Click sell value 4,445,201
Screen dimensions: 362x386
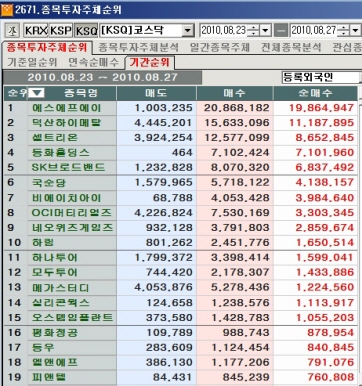click(163, 123)
